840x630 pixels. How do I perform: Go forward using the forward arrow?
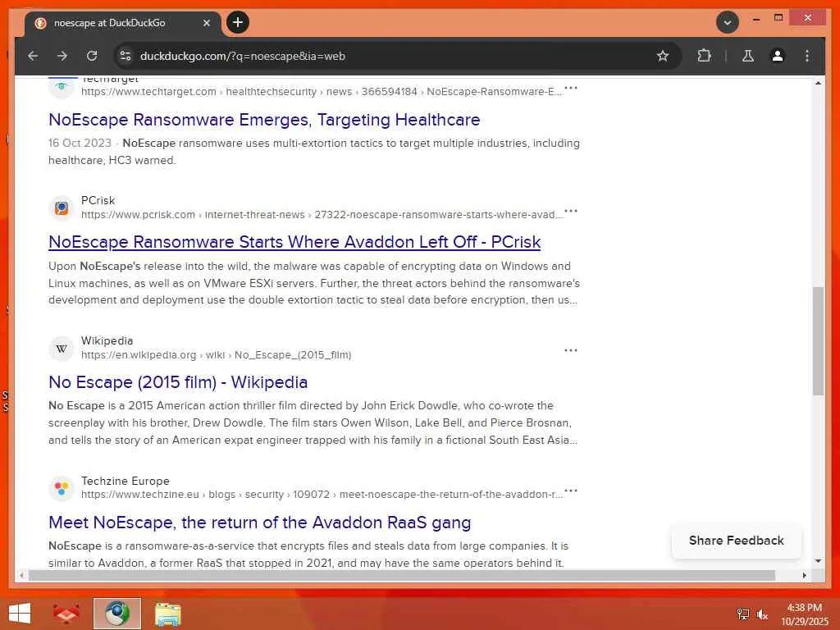point(62,56)
